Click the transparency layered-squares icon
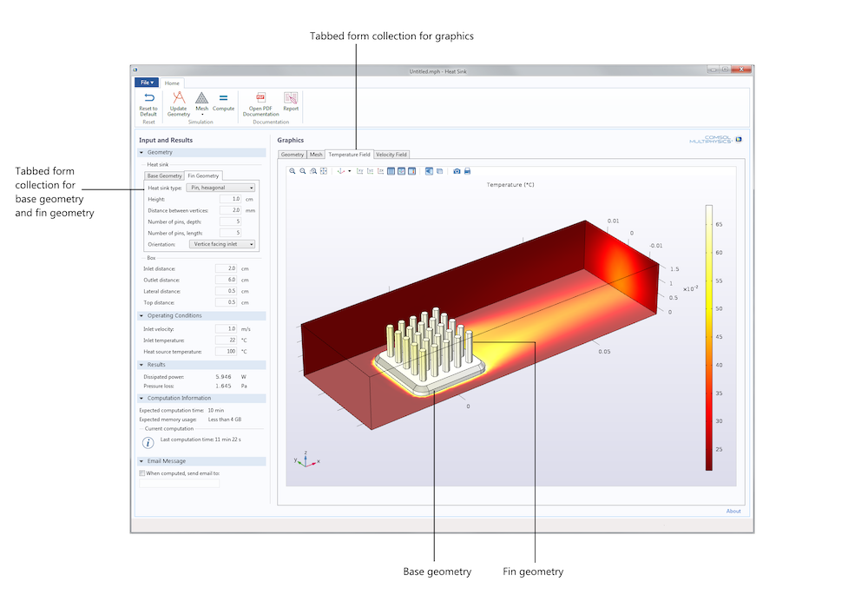Screen dimensions: 868x608 tap(439, 171)
